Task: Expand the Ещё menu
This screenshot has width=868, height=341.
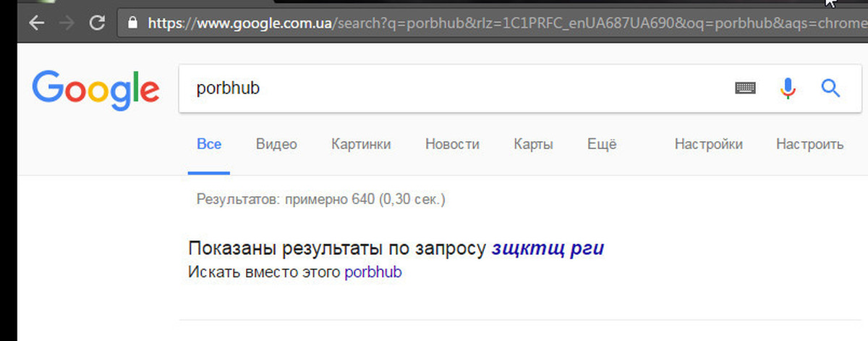Action: (602, 144)
